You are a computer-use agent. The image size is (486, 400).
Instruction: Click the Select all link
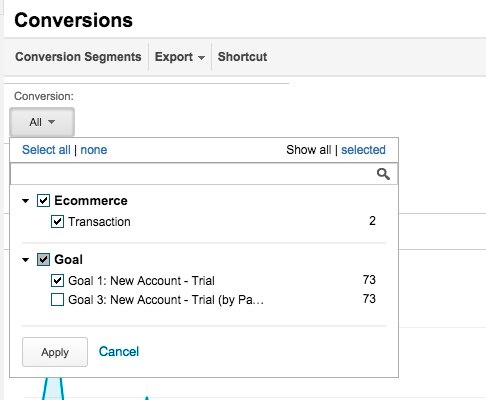pyautogui.click(x=46, y=150)
